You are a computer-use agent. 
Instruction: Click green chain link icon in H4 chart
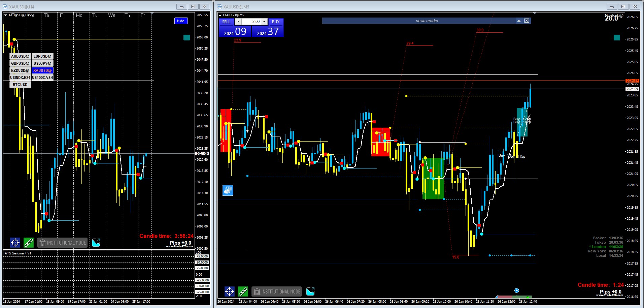pyautogui.click(x=29, y=242)
